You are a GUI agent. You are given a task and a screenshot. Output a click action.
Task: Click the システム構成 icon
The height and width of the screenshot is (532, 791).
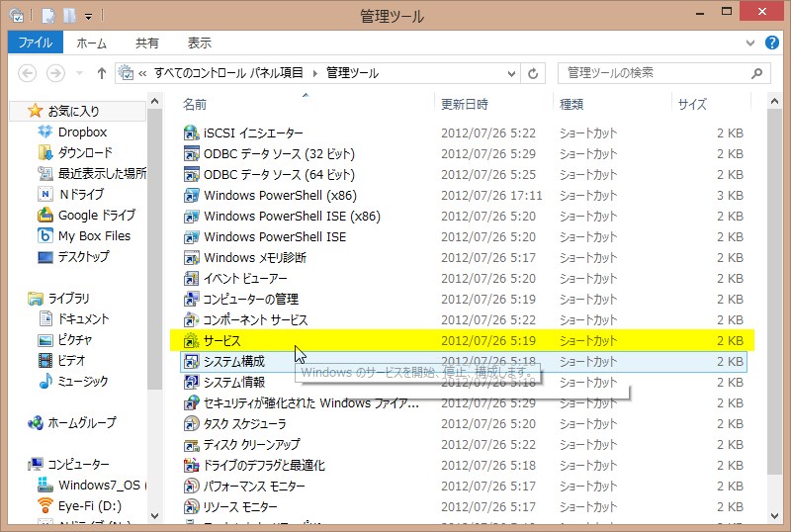191,361
